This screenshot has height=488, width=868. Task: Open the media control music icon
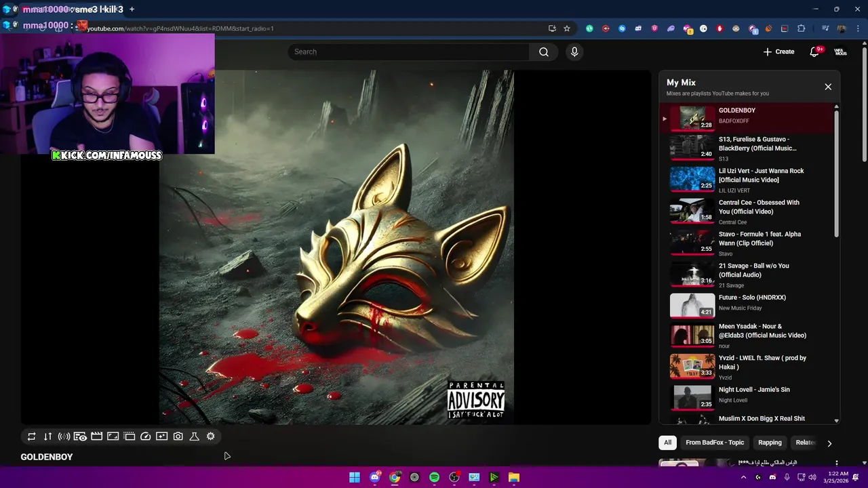tap(825, 28)
